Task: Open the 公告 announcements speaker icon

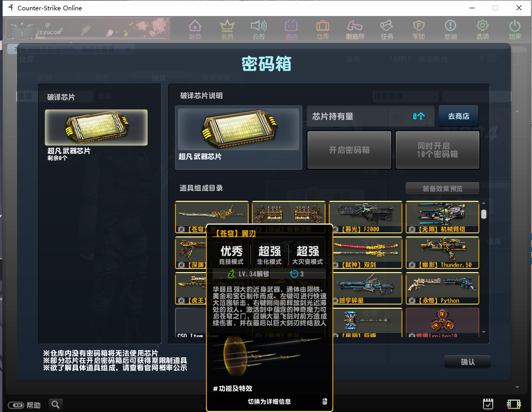Action: pos(259,28)
